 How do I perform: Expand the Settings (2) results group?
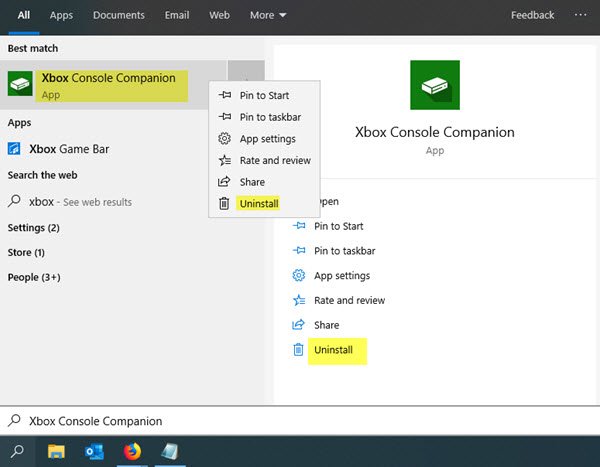coord(34,228)
